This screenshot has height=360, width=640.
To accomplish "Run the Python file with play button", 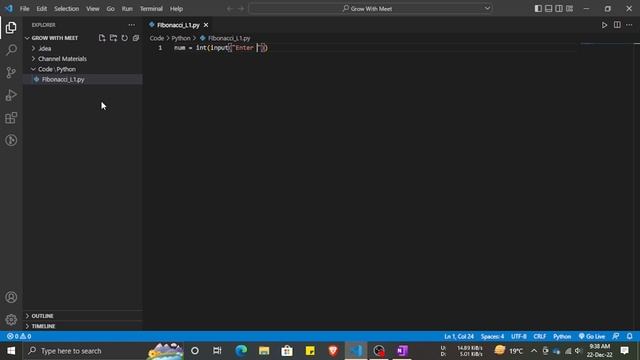I will [x=604, y=25].
